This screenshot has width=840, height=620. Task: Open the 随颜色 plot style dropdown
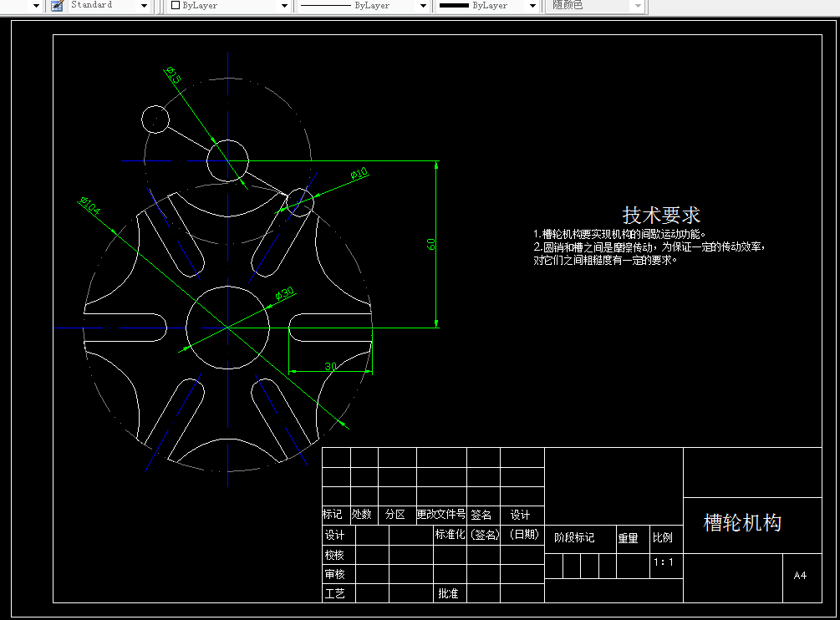click(x=638, y=6)
